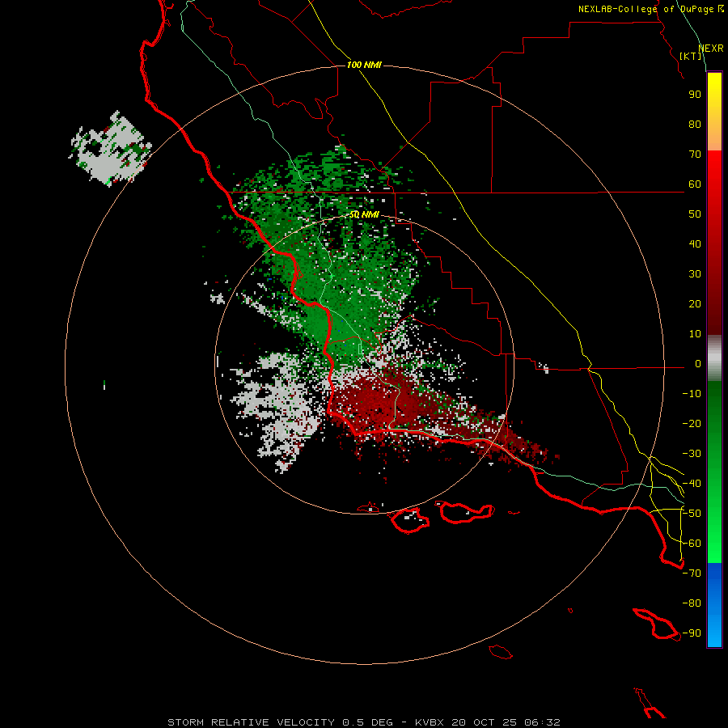Click the gray zero-velocity segment of color bar
728x728 pixels.
coord(714,358)
